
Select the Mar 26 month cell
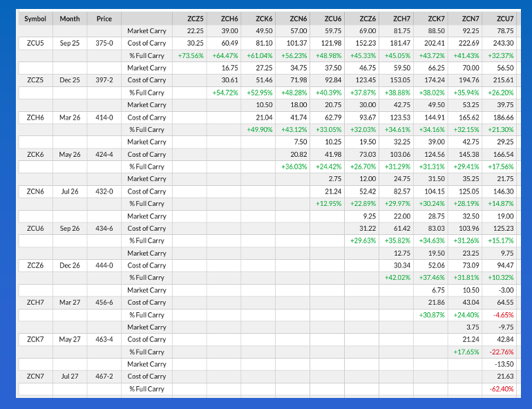point(70,117)
